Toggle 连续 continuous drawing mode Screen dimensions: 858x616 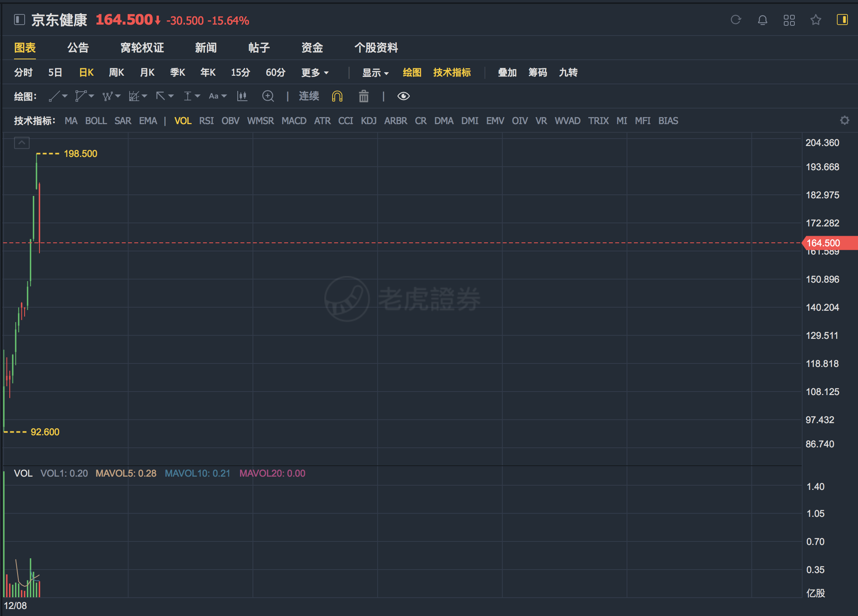[x=309, y=96]
